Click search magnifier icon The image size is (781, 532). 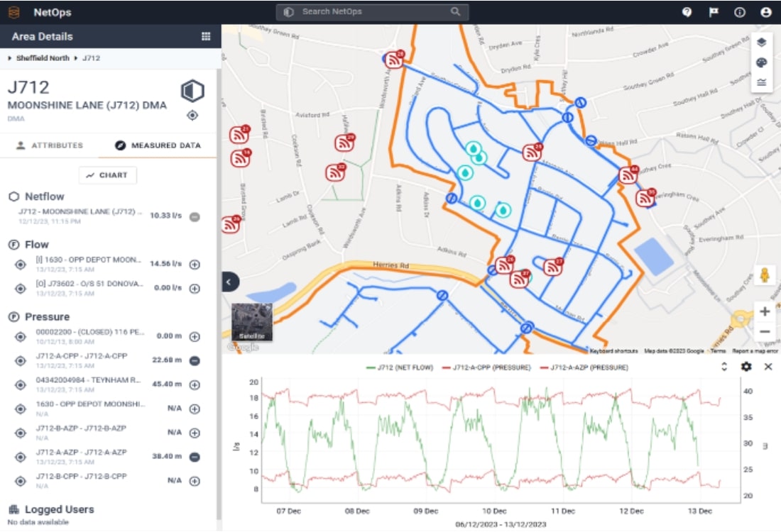coord(455,11)
